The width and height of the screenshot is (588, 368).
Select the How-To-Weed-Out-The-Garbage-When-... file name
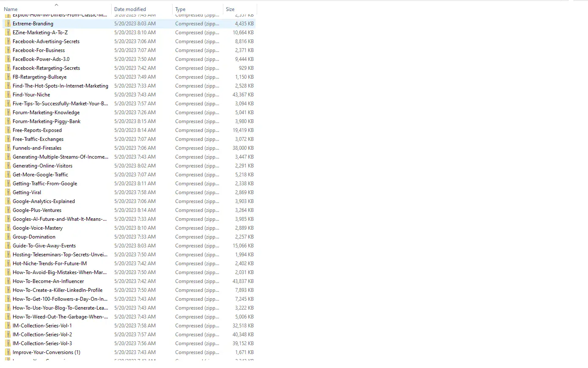pos(60,317)
